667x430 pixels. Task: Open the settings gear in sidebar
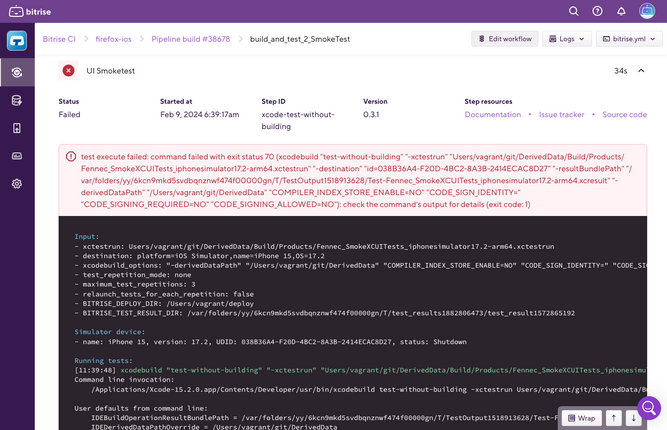(17, 184)
